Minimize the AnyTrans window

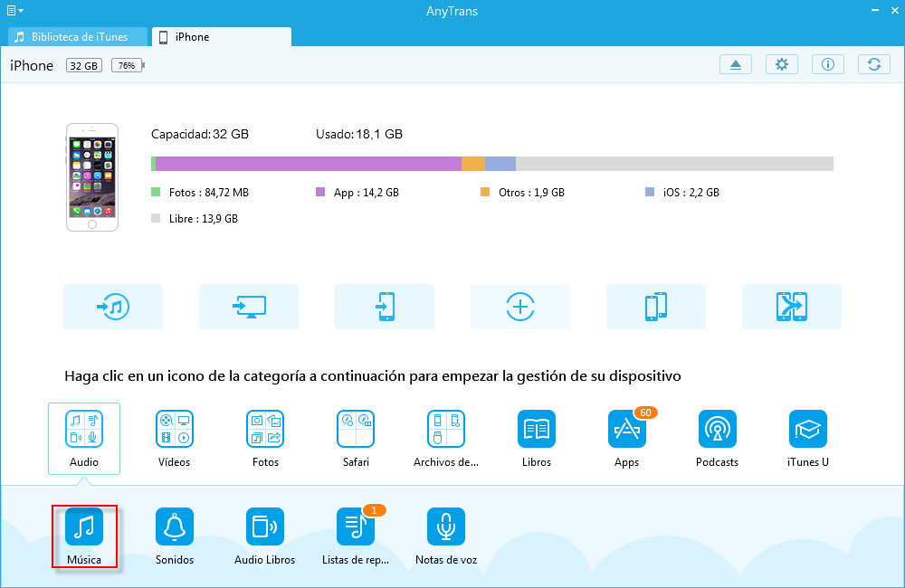[x=875, y=10]
